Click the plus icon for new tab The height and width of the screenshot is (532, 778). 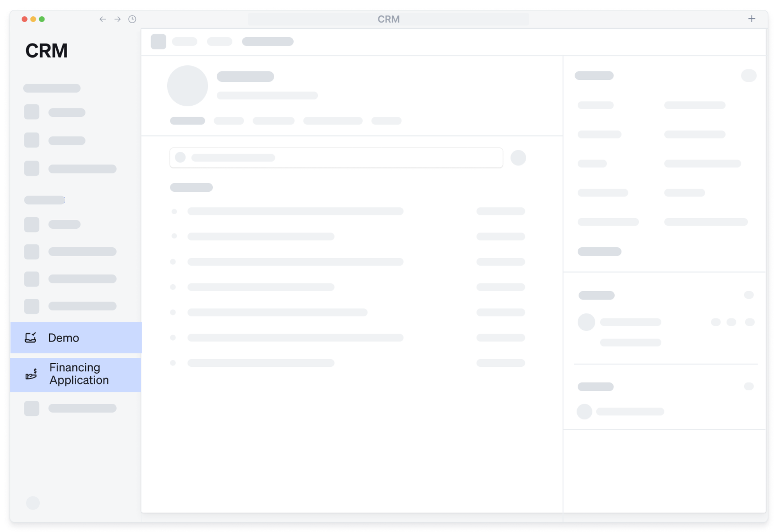click(x=752, y=19)
